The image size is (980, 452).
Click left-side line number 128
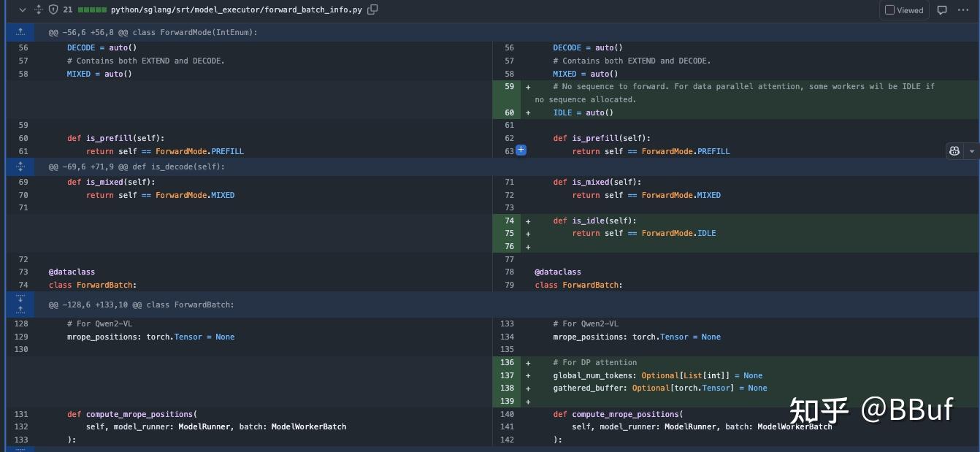[20, 323]
